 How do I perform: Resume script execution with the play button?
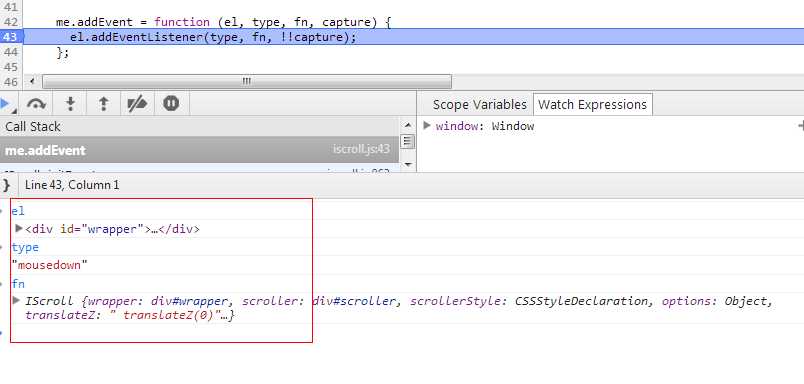click(x=6, y=104)
